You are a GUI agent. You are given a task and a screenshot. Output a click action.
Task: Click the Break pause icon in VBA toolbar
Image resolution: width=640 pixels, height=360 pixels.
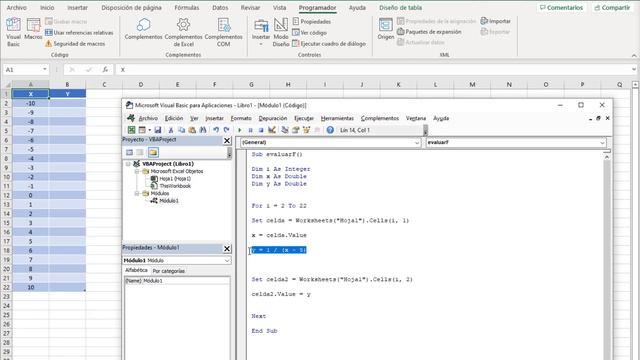(250, 130)
